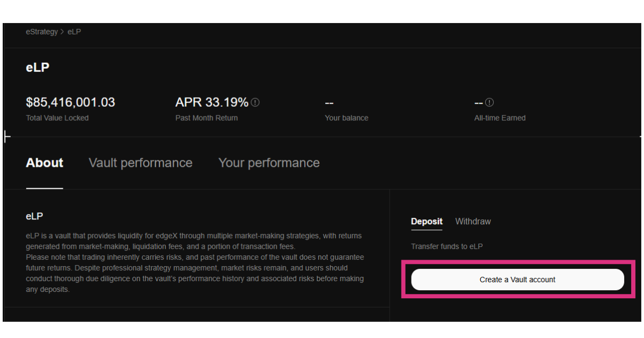Select the Deposit tab
Viewport: 644px width, 338px height.
(x=427, y=222)
